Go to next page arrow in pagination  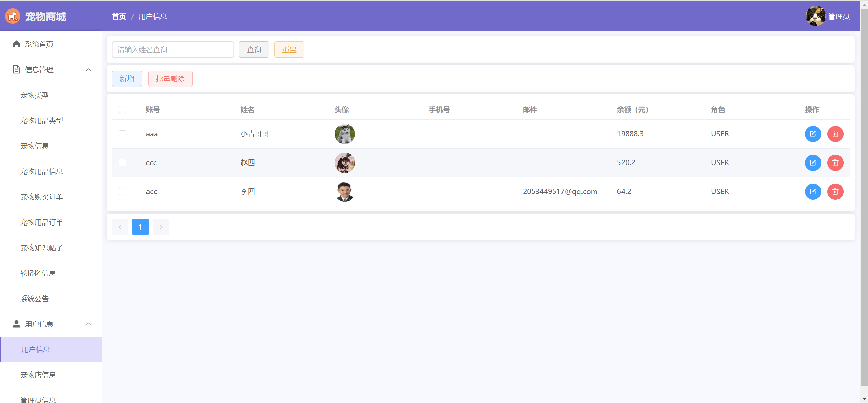pyautogui.click(x=160, y=227)
